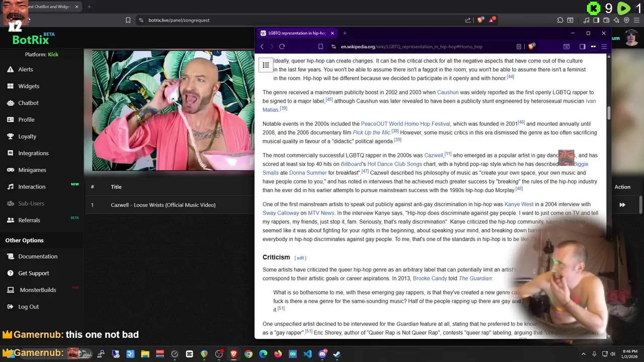Click back arrow in Wikipedia window
This screenshot has height=362, width=644.
tap(262, 47)
